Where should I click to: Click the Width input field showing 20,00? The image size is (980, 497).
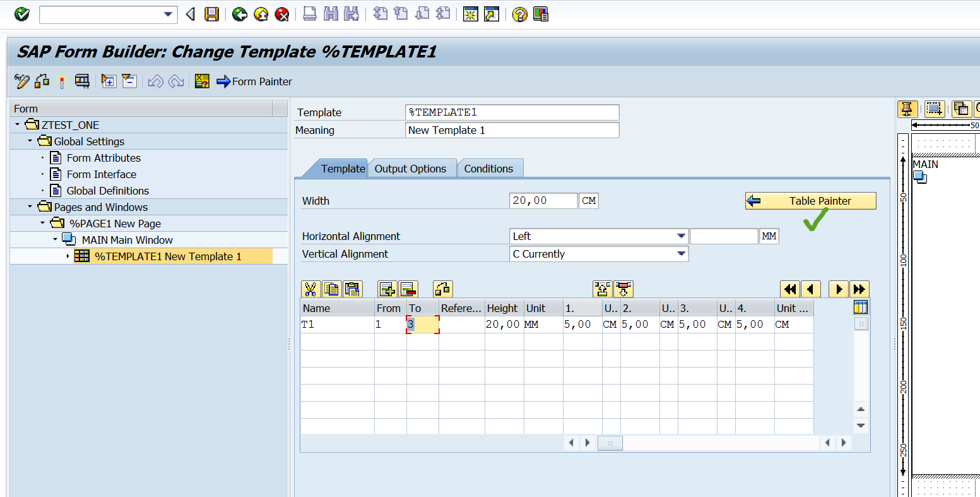coord(543,200)
